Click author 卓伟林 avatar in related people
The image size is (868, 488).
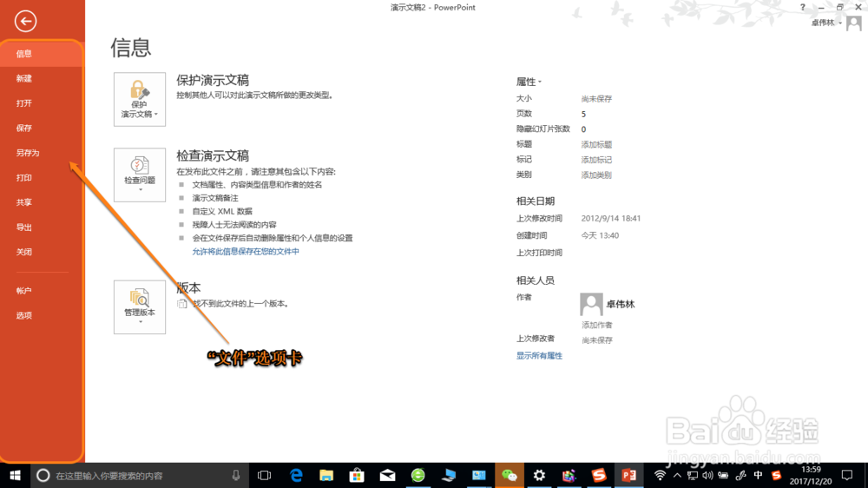pos(591,304)
